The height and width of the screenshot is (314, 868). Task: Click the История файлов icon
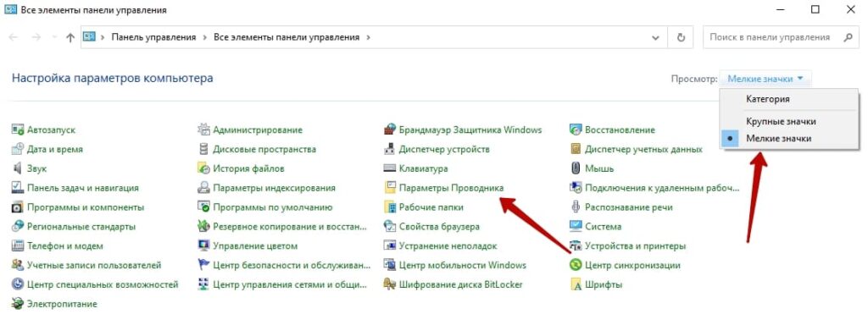coord(203,168)
